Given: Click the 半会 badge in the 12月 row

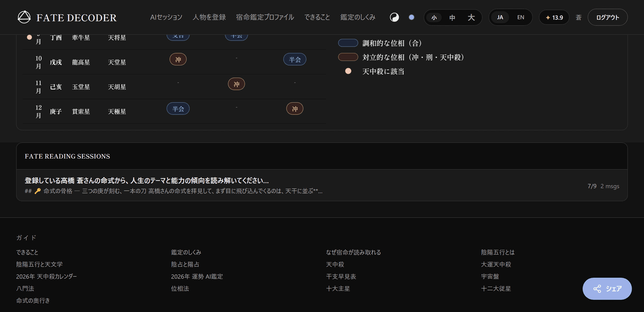Looking at the screenshot, I should 178,109.
